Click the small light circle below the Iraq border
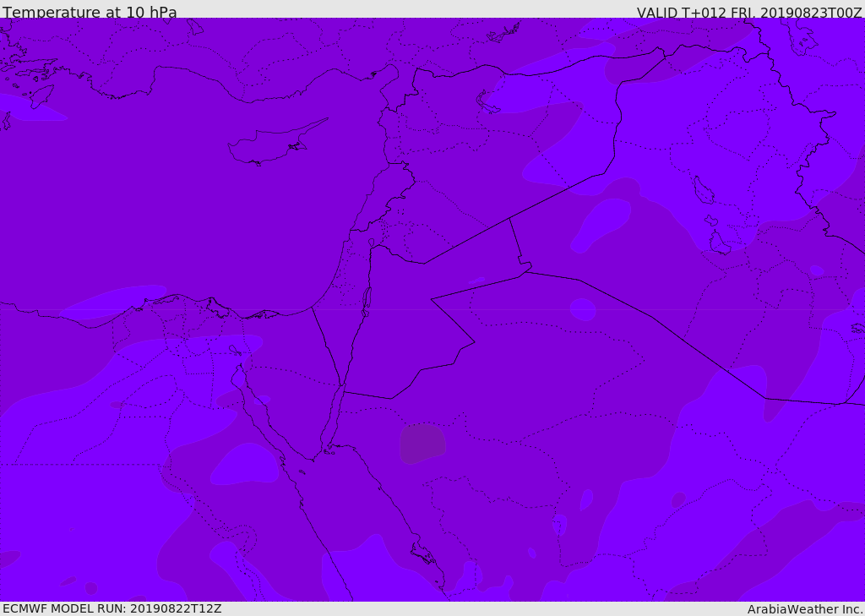 [583, 309]
